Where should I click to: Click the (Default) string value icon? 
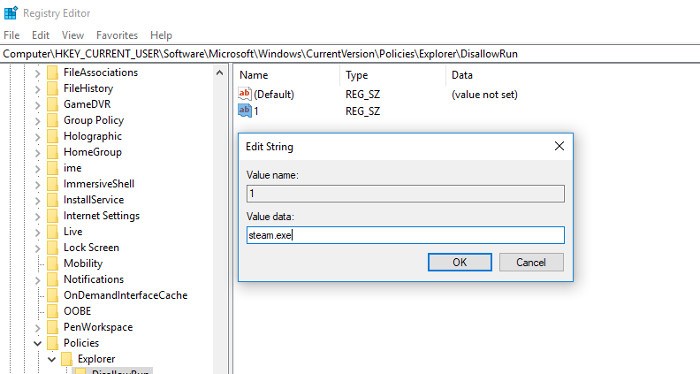tap(245, 94)
